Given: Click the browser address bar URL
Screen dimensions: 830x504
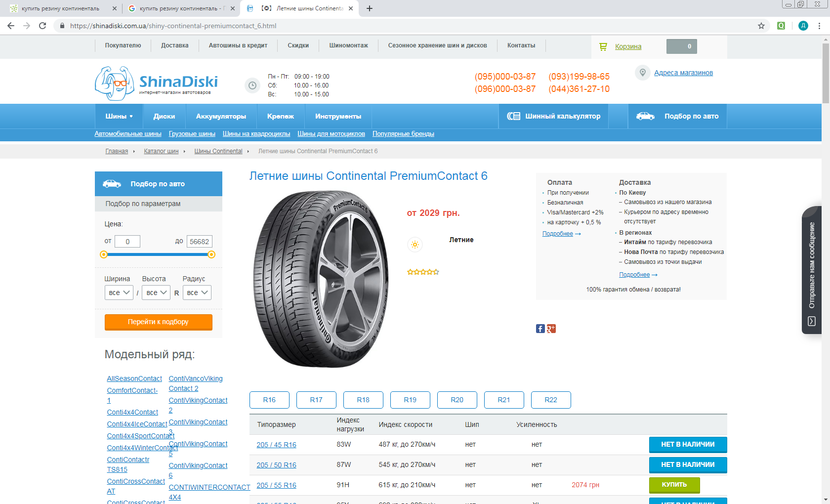Looking at the screenshot, I should coord(173,26).
